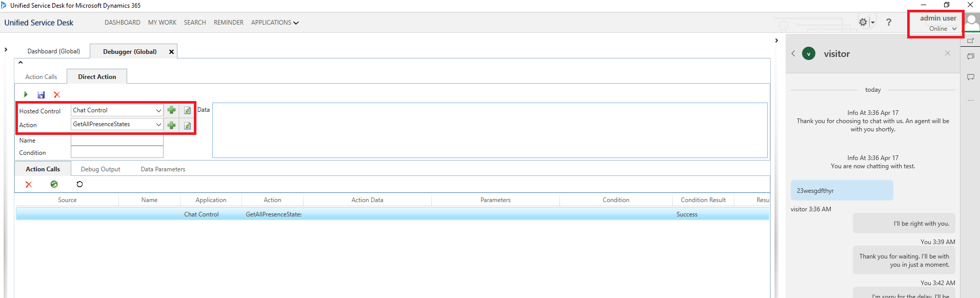Open MY WORK in the toolbar

[162, 23]
